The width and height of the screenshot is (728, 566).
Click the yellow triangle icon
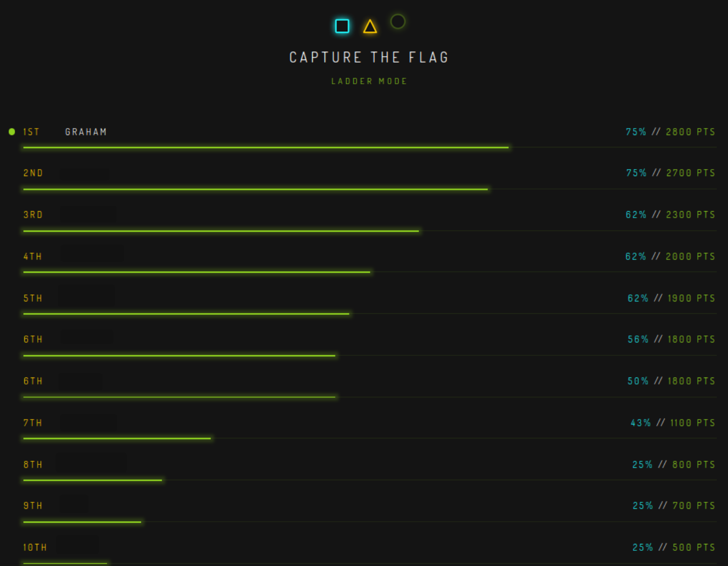(370, 26)
